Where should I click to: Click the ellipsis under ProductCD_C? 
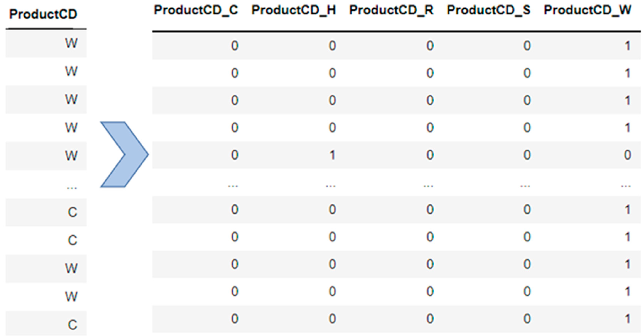pyautogui.click(x=233, y=186)
